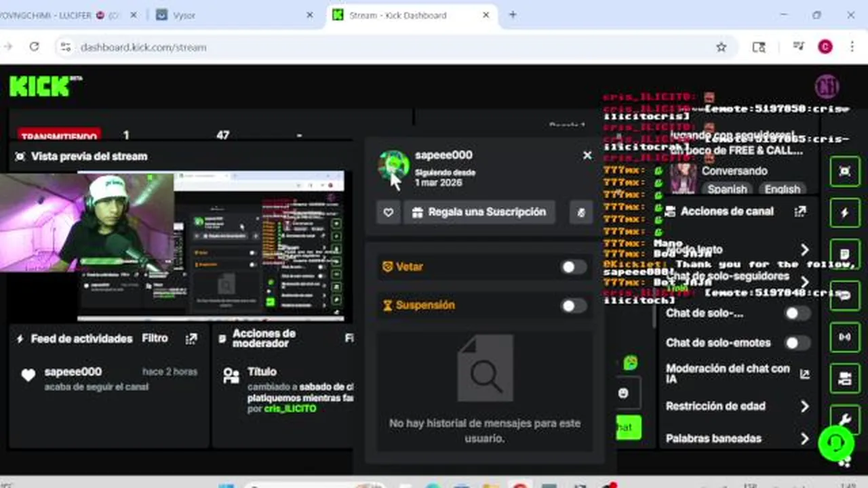Click the sapeee000 avatar in popup
Viewport: 868px width, 488px height.
393,166
